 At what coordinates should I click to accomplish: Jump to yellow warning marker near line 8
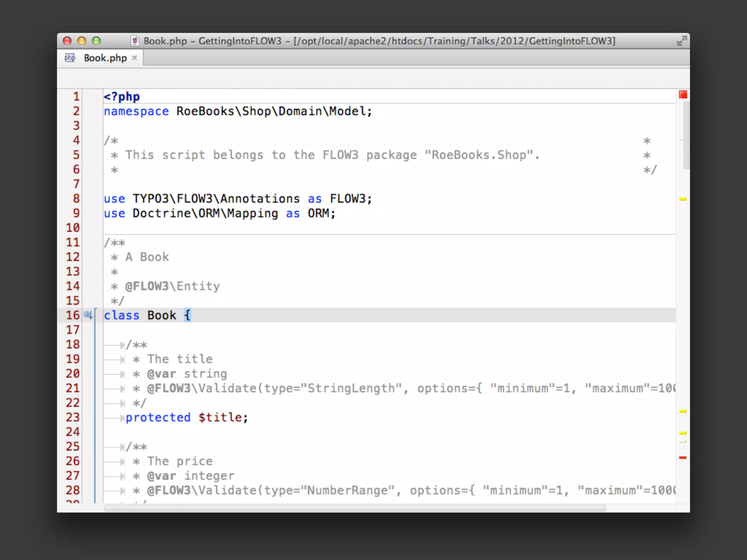pyautogui.click(x=683, y=199)
